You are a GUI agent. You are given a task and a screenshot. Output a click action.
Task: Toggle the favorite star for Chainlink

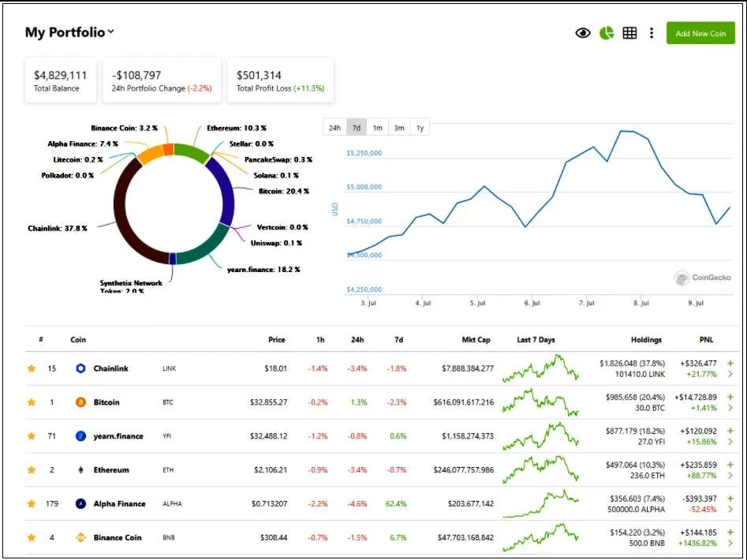32,368
